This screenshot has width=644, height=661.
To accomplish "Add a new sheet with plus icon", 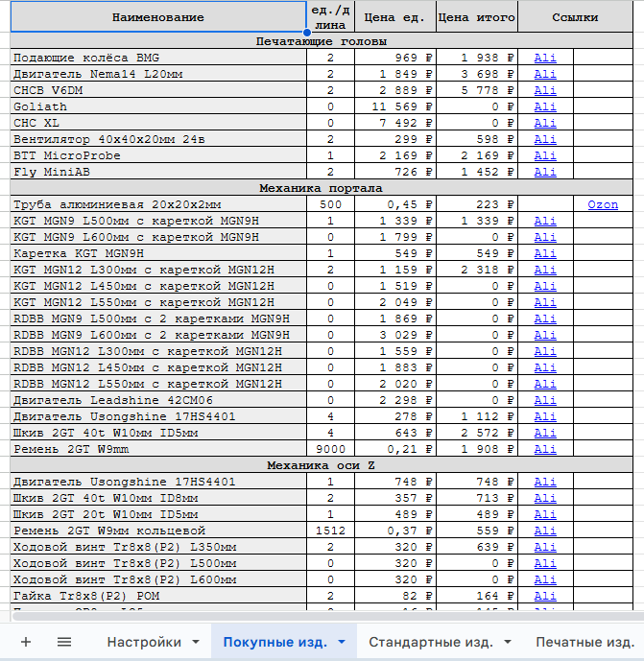I will (26, 642).
